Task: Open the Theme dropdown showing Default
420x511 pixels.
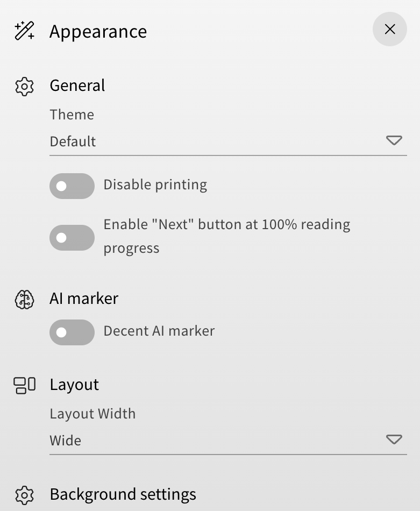Action: 215,141
